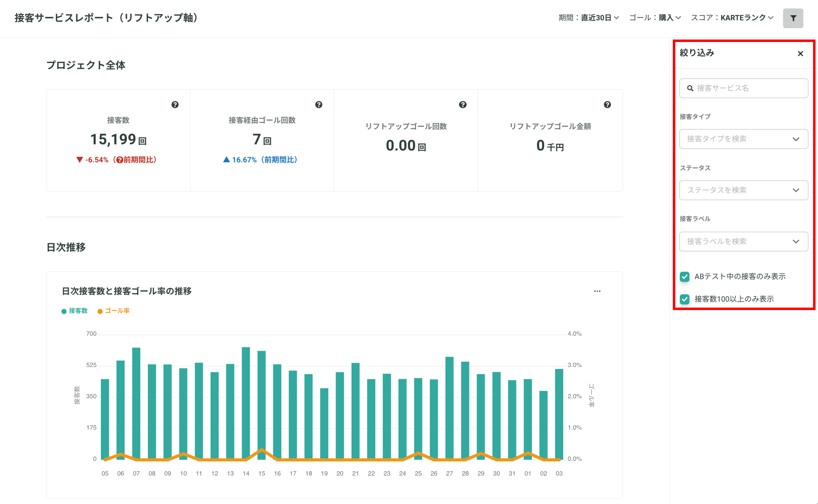818x504 pixels.
Task: Click the 7 回 goal count value
Action: 262,139
